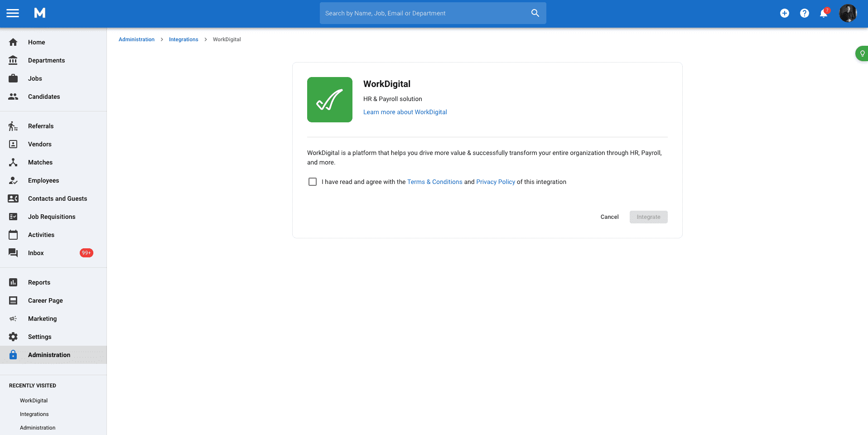Click the Inbox chat icon
This screenshot has width=868, height=435.
point(13,253)
